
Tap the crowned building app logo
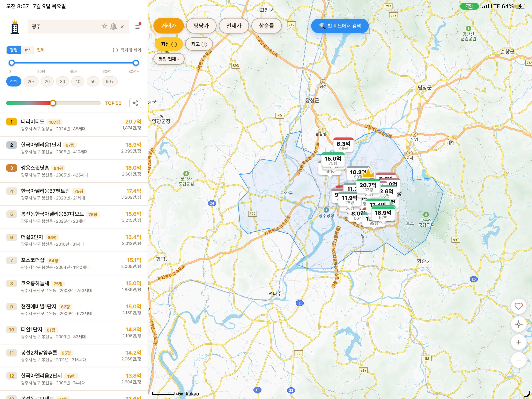pos(15,27)
